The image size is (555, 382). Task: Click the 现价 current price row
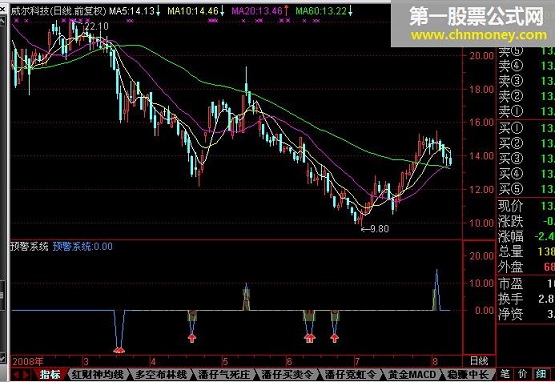click(526, 206)
